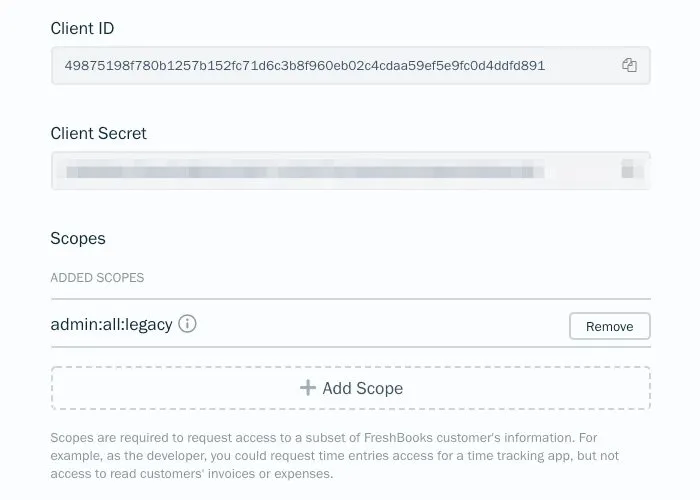Click the plus icon in Add Scope
Viewport: 700px width, 500px height.
(308, 388)
